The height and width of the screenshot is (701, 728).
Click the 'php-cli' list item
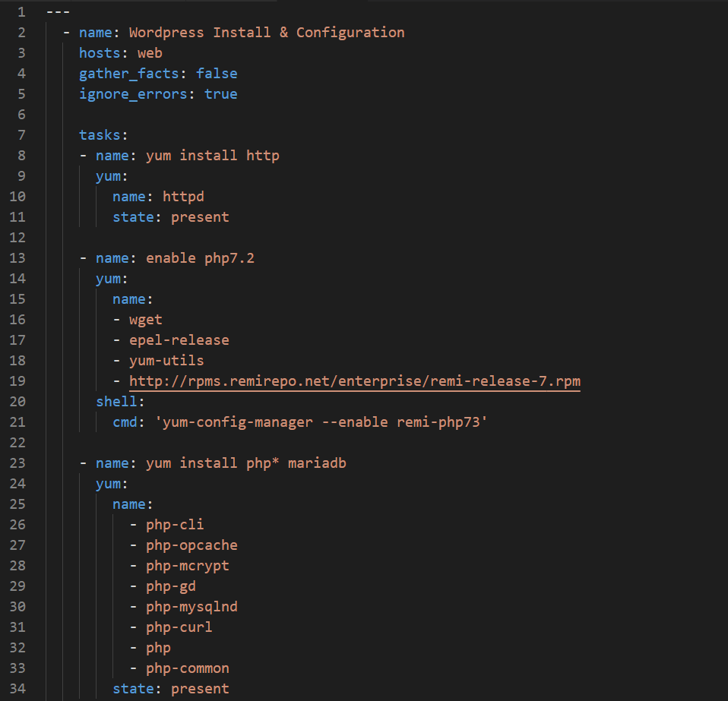[x=175, y=525]
